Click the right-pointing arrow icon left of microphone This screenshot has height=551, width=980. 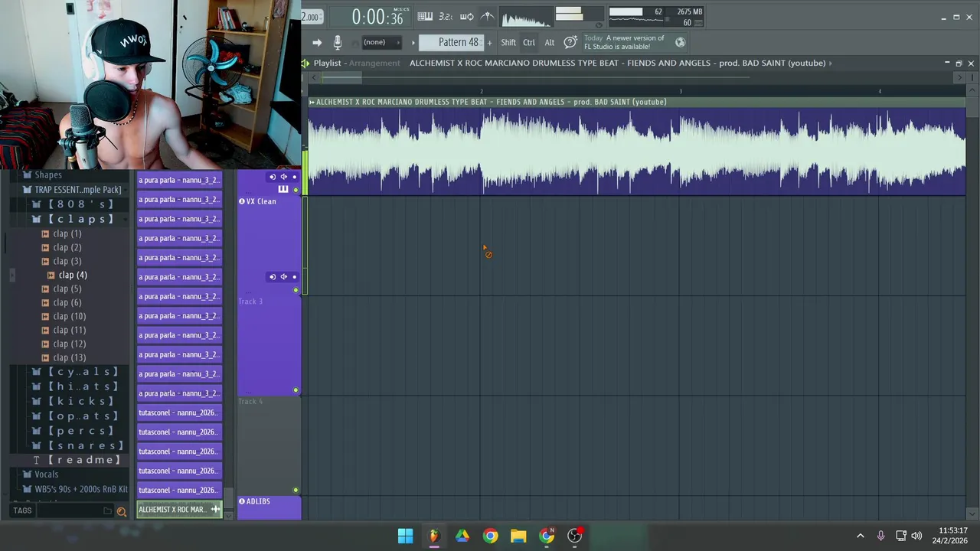317,43
